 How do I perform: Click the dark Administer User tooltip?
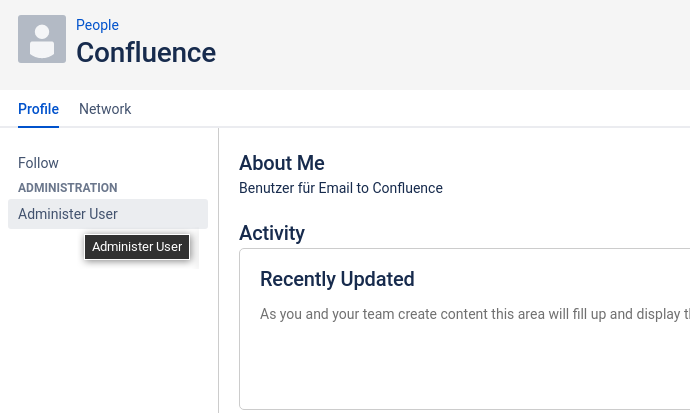click(137, 247)
